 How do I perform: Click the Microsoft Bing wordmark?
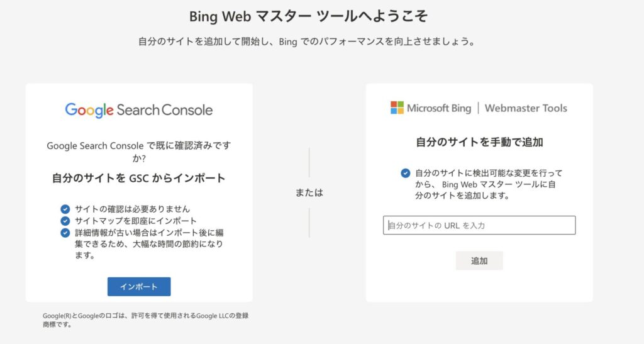tap(438, 108)
